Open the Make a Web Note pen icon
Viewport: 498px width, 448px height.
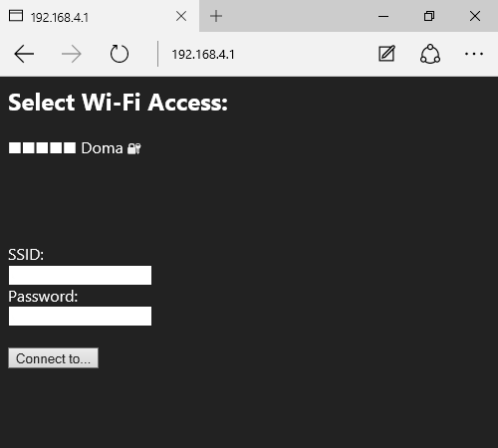click(386, 54)
